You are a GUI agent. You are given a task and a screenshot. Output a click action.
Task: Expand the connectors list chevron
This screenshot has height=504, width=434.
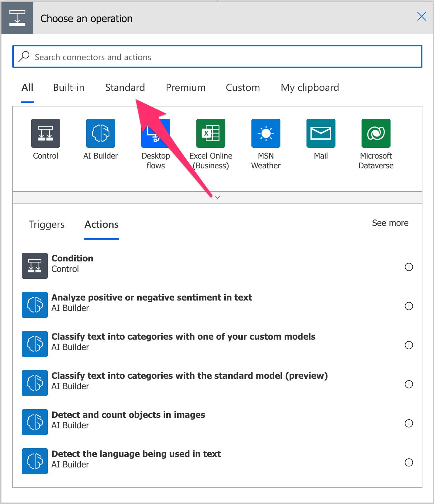217,198
